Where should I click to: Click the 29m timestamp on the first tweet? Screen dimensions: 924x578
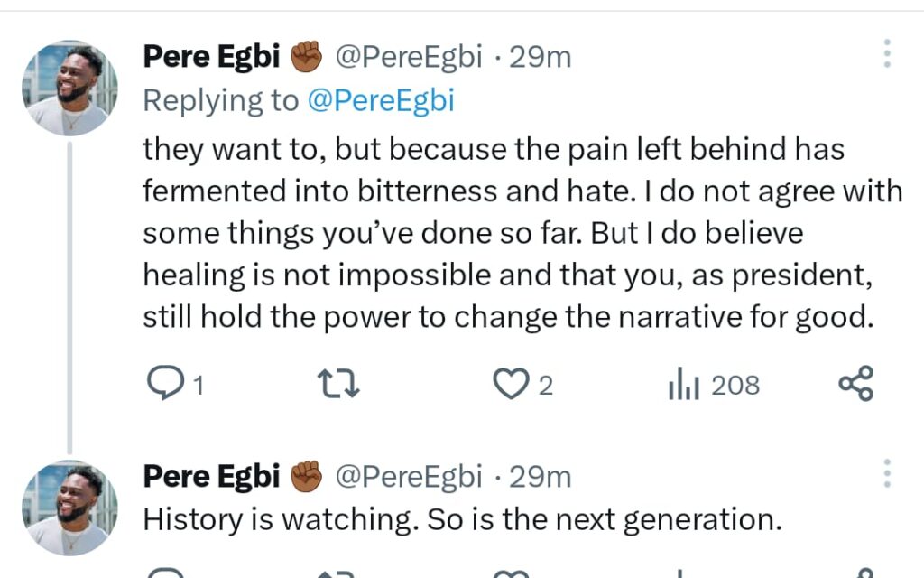point(541,58)
